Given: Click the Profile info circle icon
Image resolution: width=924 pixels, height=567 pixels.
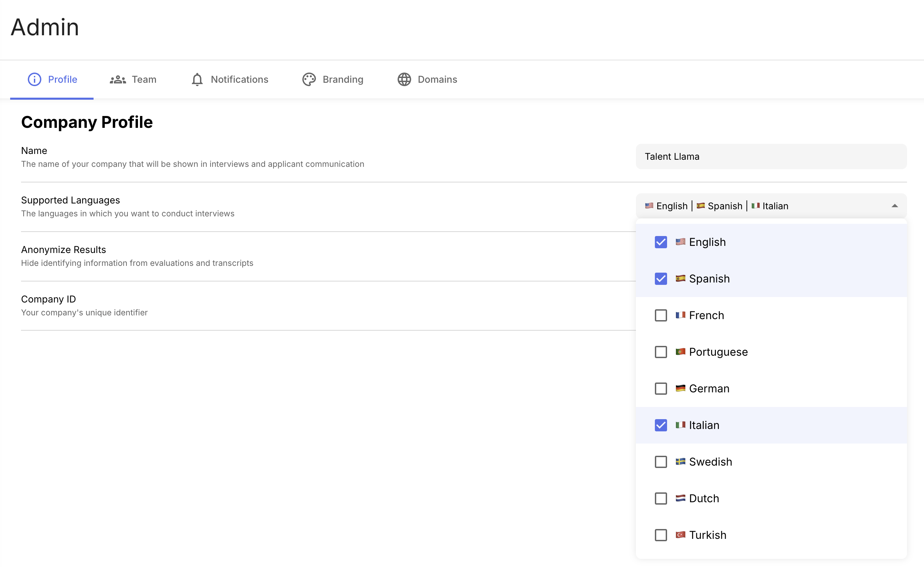Looking at the screenshot, I should (35, 80).
